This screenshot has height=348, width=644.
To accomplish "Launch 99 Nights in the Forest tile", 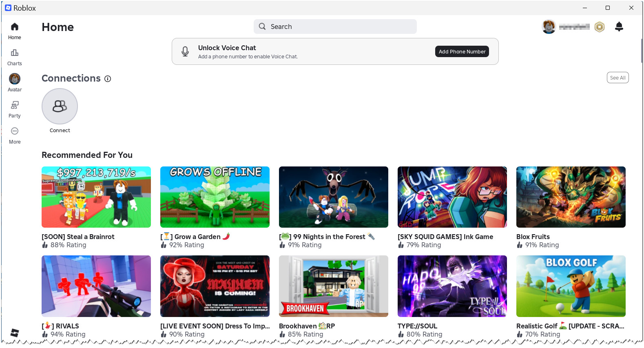I will point(334,197).
